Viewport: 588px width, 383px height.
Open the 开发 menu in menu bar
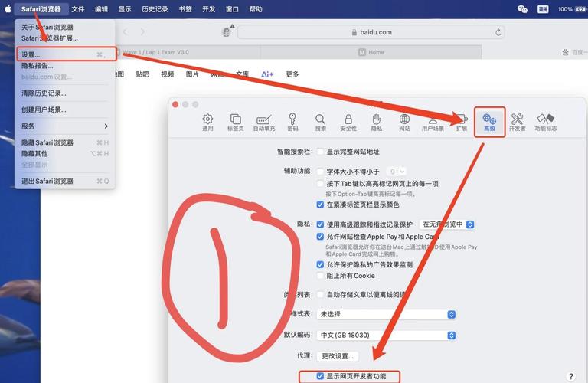pos(208,9)
